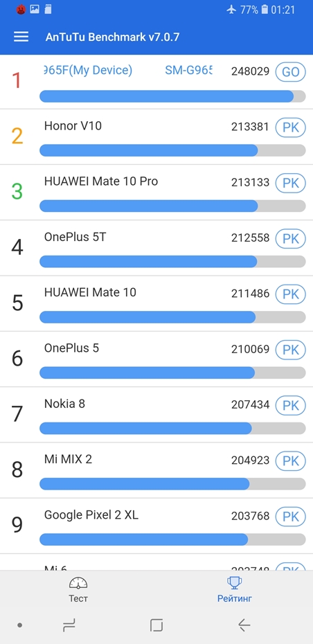This screenshot has height=644, width=313.
Task: Tap the GO button for My Device
Action: click(x=290, y=72)
